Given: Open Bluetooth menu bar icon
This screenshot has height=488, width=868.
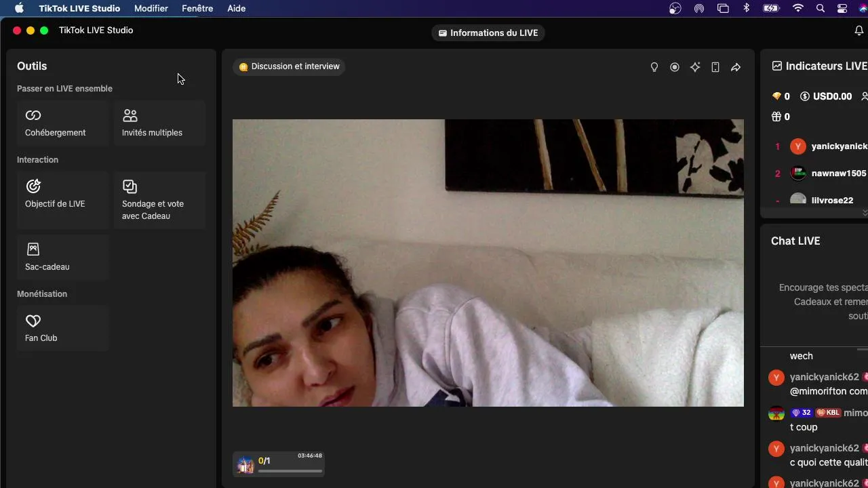Looking at the screenshot, I should 747,8.
